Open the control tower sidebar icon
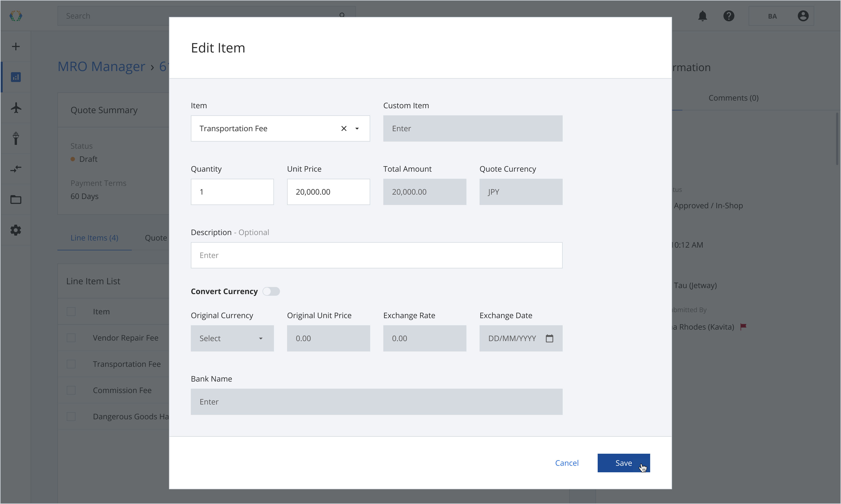This screenshot has width=841, height=504. pos(16,138)
